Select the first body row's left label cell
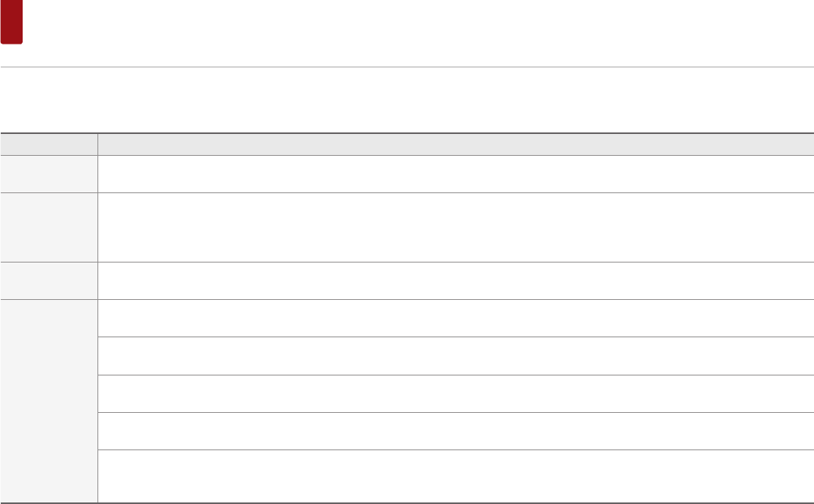The image size is (814, 504). [49, 174]
